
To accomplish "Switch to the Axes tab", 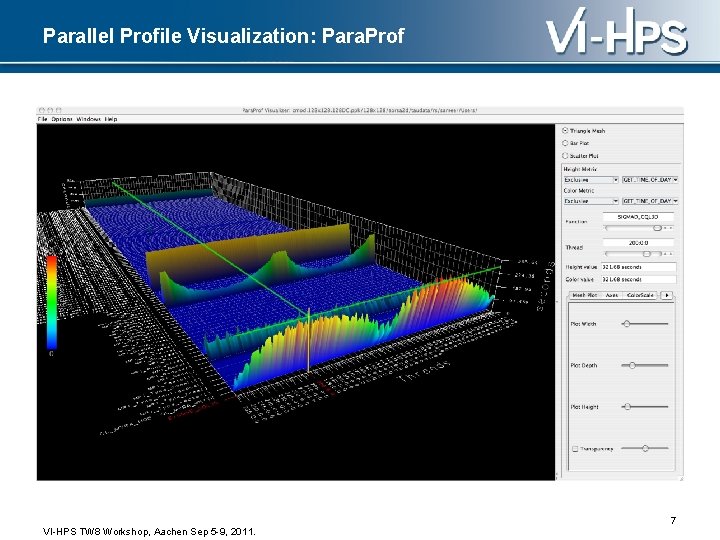I will tap(612, 295).
